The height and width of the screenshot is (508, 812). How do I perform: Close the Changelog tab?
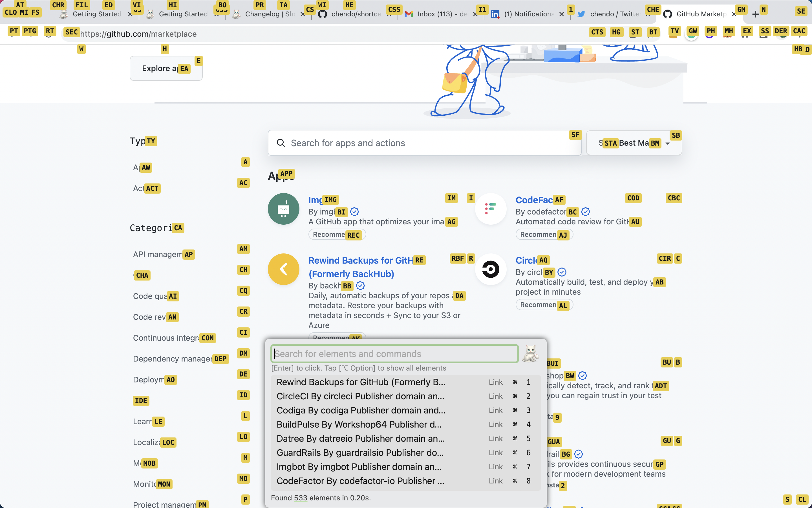(303, 14)
